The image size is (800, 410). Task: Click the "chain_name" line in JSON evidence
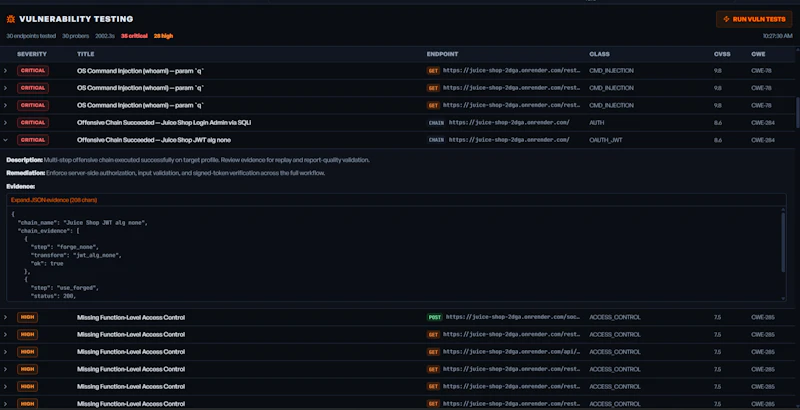pyautogui.click(x=82, y=223)
